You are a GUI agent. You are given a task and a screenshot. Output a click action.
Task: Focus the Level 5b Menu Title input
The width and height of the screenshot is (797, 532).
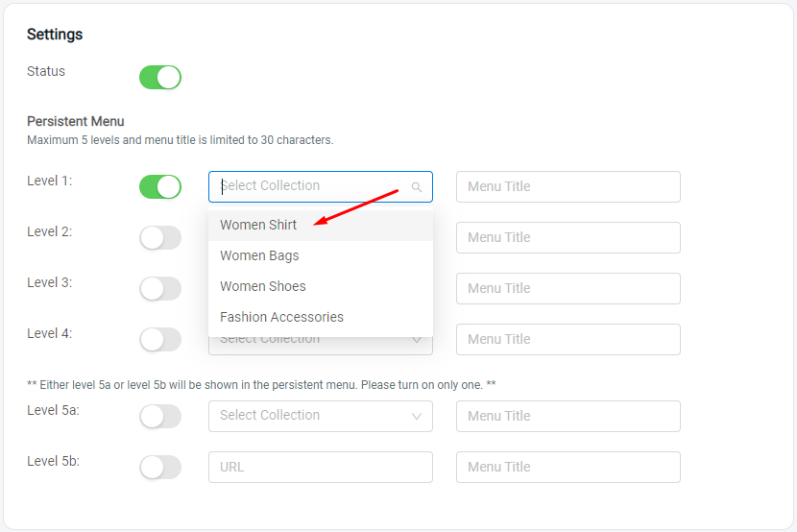pos(568,467)
